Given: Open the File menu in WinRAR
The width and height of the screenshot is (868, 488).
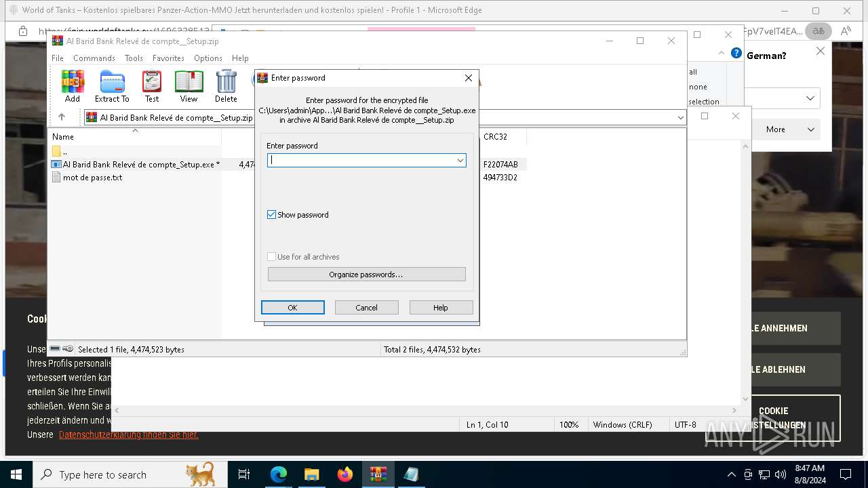Looking at the screenshot, I should [58, 58].
